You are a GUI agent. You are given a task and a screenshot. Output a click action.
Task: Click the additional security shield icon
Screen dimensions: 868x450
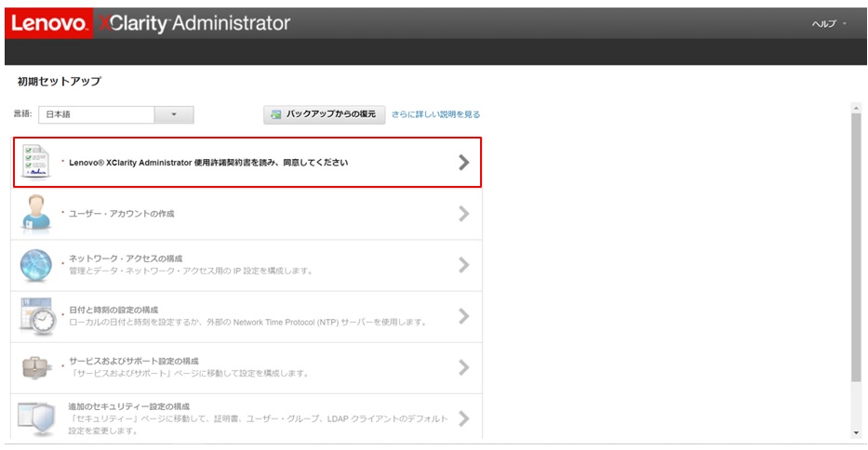[36, 419]
